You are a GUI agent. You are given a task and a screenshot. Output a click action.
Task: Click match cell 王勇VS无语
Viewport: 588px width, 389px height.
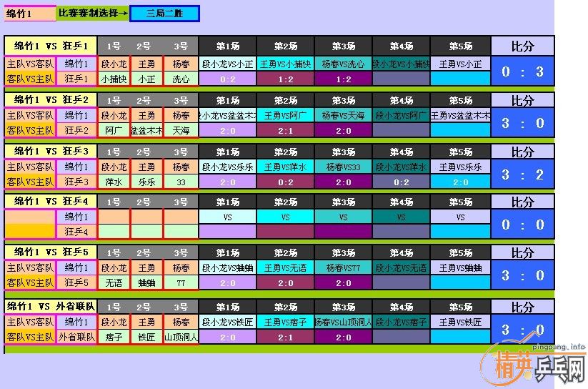point(285,267)
